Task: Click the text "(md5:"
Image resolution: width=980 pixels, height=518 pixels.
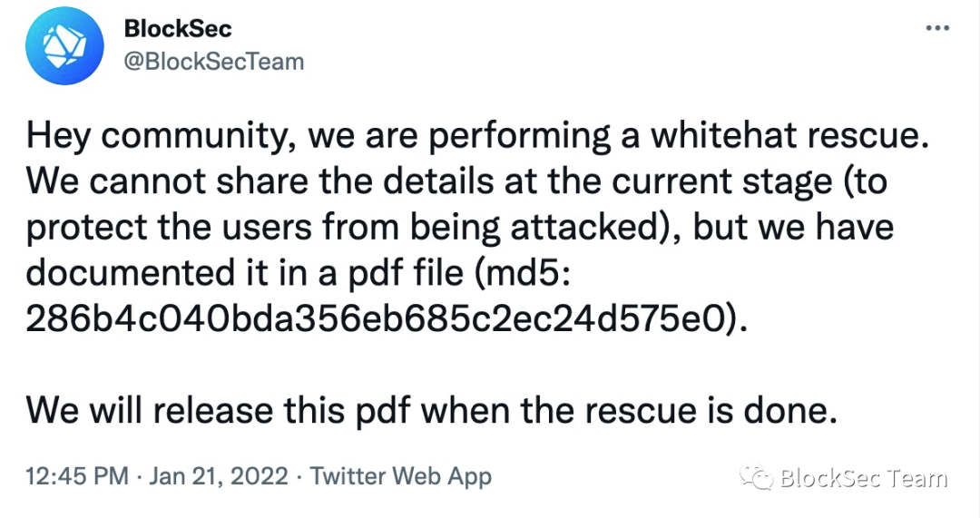Action: pos(523,274)
